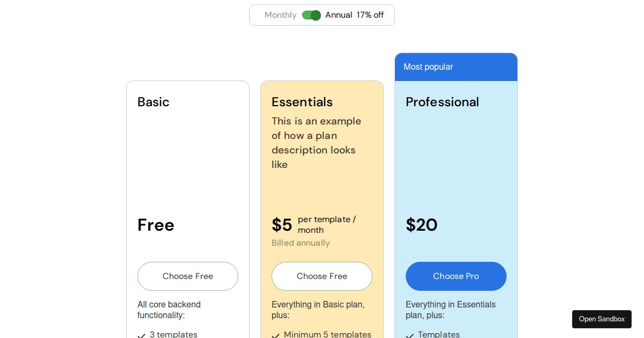Click the checkmark beside Templates under Professional

coord(409,335)
